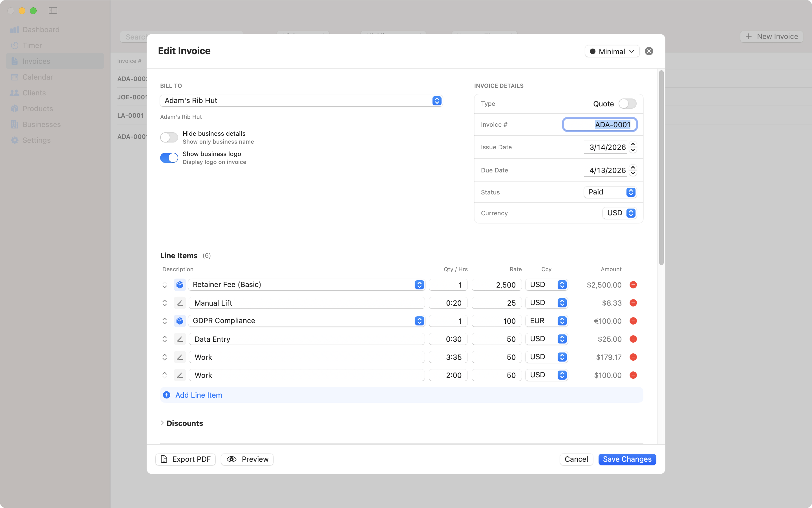Click reorder arrows on Manual Lift row

coord(164,303)
